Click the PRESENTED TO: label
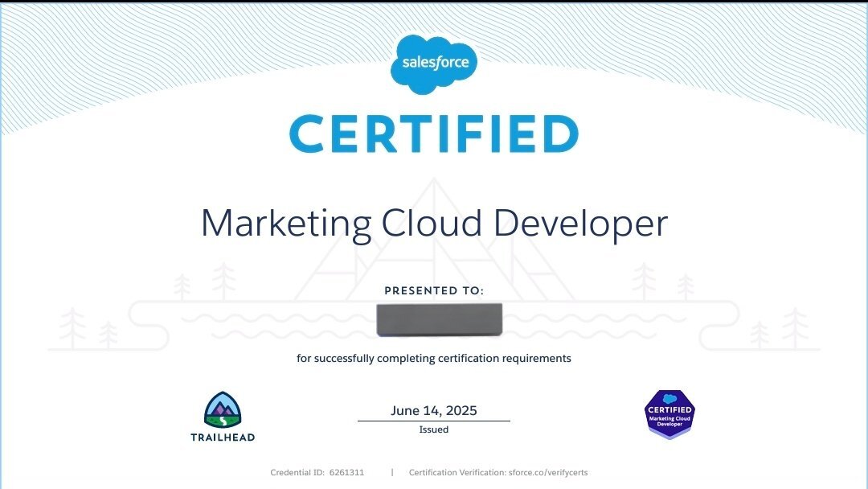Screen dimensions: 868x489 pos(434,290)
